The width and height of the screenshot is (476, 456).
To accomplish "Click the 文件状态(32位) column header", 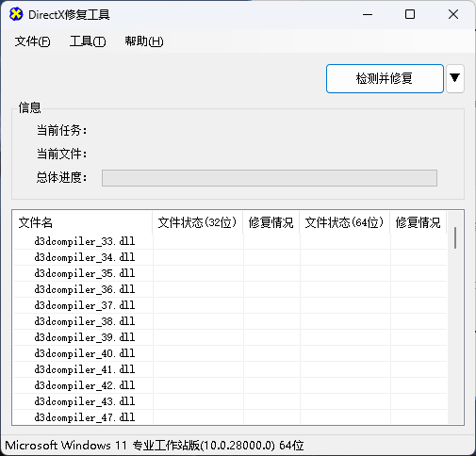I will tap(197, 222).
